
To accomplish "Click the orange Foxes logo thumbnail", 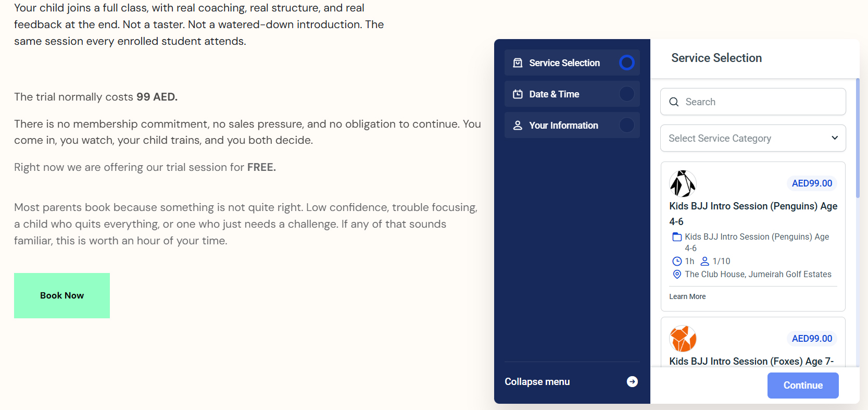I will point(683,339).
